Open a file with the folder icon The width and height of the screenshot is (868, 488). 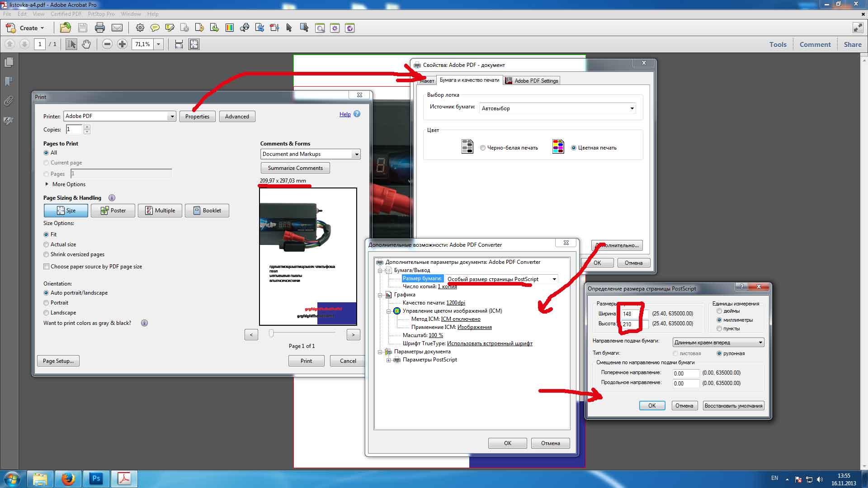click(66, 28)
